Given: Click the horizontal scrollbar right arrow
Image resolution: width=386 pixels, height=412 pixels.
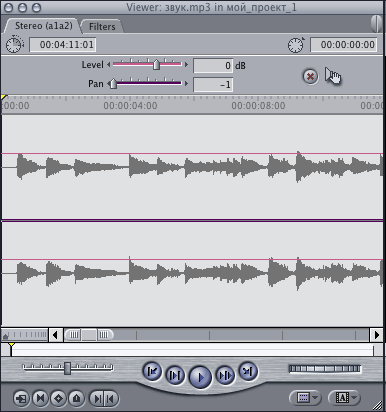Looking at the screenshot, I should point(377,335).
